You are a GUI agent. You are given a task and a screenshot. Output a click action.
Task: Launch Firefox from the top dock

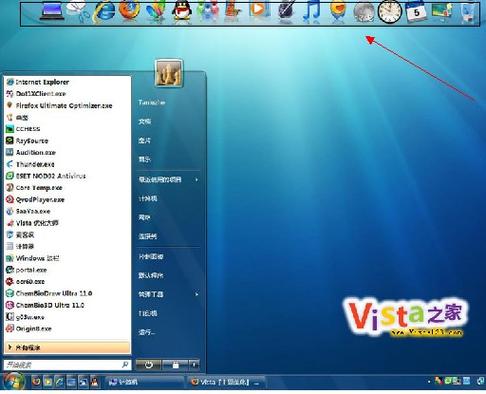130,10
